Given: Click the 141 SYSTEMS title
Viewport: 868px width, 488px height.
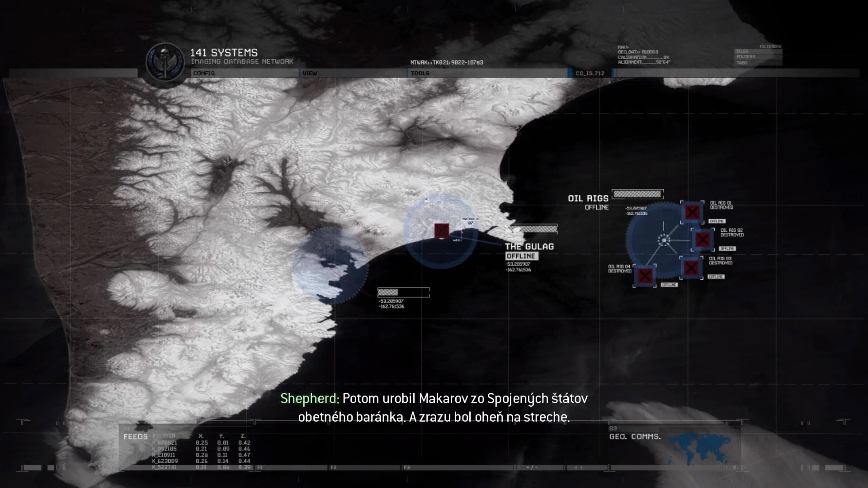Looking at the screenshot, I should click(x=224, y=53).
